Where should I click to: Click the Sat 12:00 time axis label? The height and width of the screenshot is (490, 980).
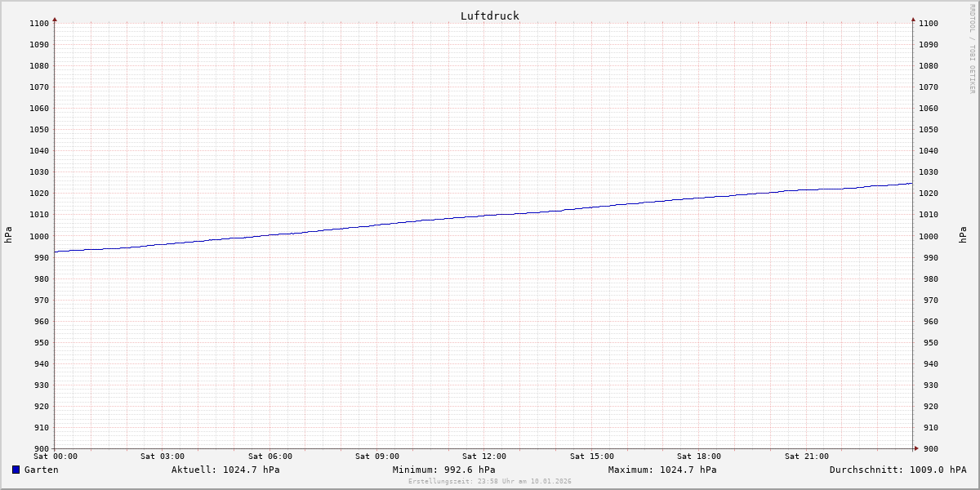click(484, 457)
